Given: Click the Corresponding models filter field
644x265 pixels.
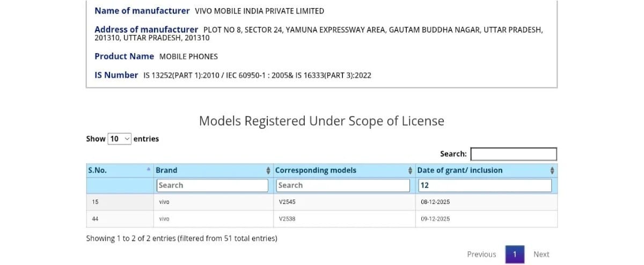Looking at the screenshot, I should pos(343,185).
